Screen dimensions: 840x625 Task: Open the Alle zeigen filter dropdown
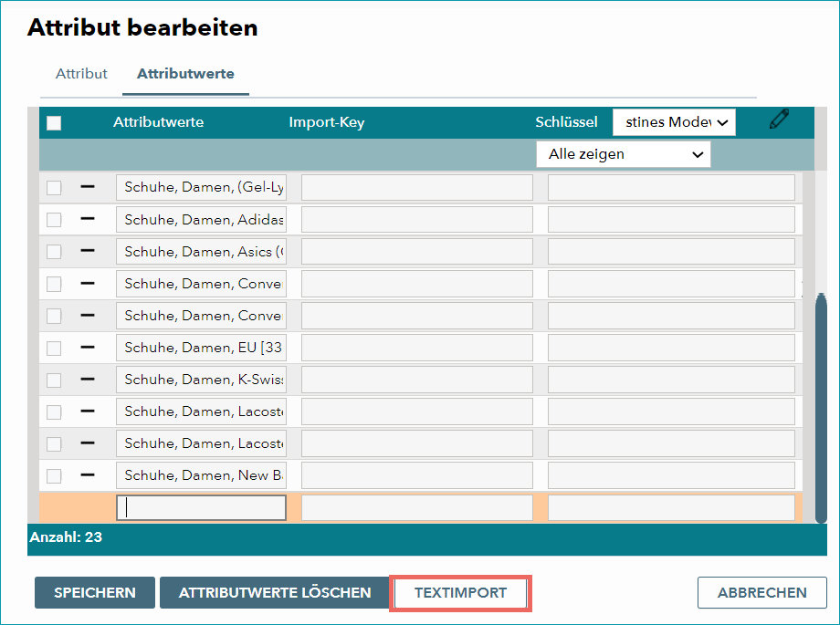pyautogui.click(x=624, y=154)
